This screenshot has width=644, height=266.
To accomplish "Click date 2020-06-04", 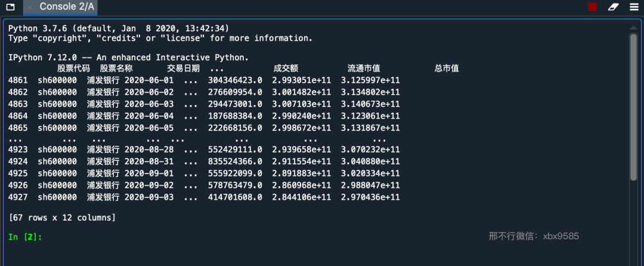I will [x=149, y=116].
